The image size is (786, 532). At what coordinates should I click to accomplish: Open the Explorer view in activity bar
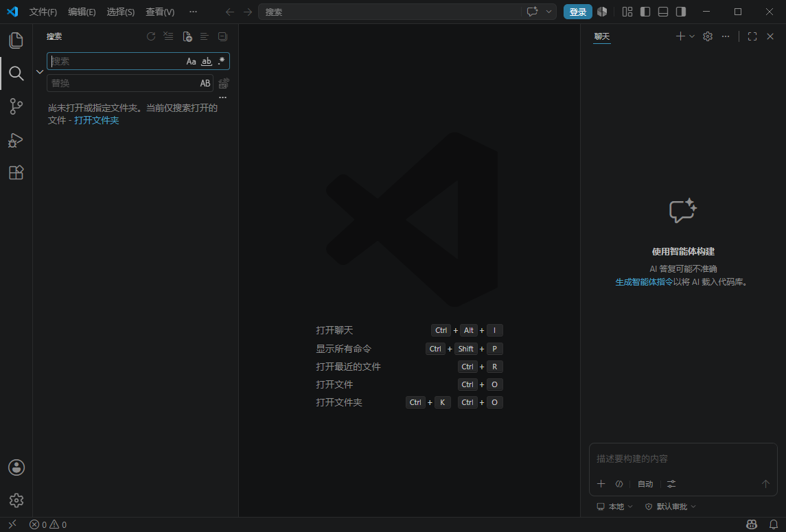click(x=16, y=40)
